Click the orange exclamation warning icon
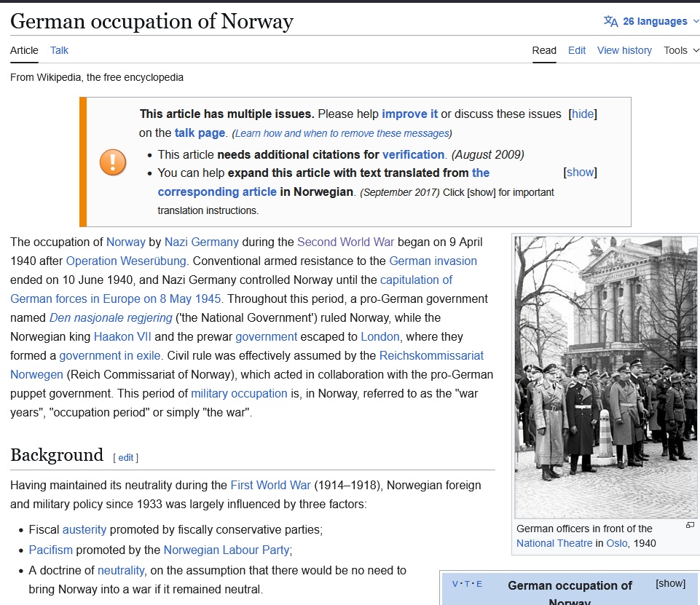 112,162
